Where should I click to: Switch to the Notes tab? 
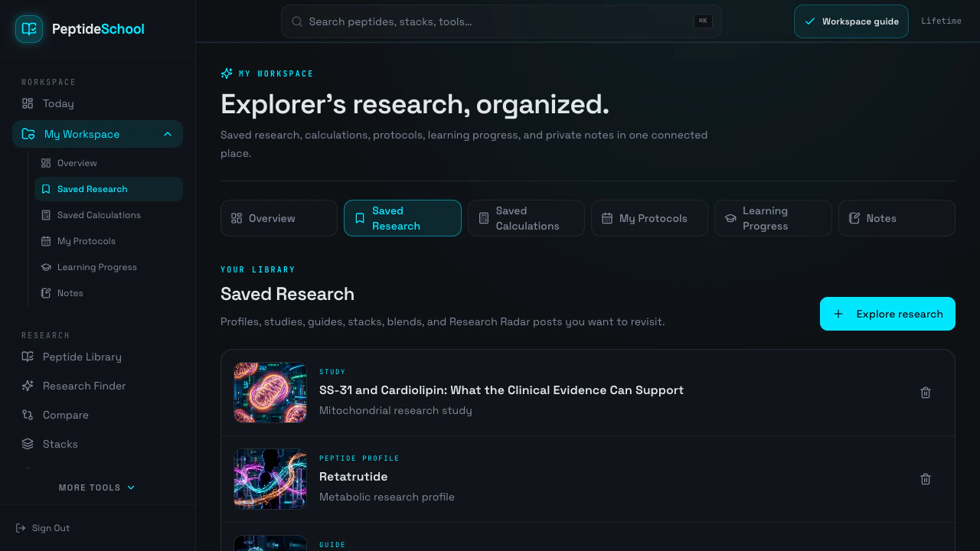[x=897, y=218]
